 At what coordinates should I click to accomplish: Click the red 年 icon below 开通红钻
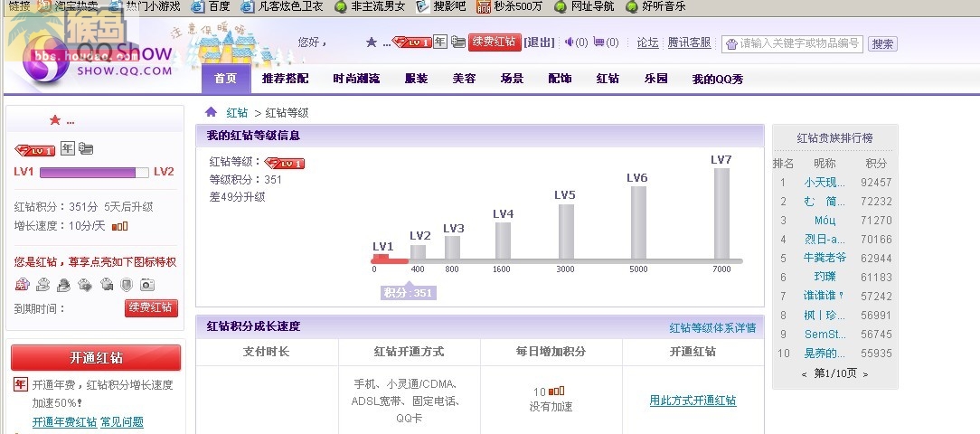pyautogui.click(x=21, y=384)
